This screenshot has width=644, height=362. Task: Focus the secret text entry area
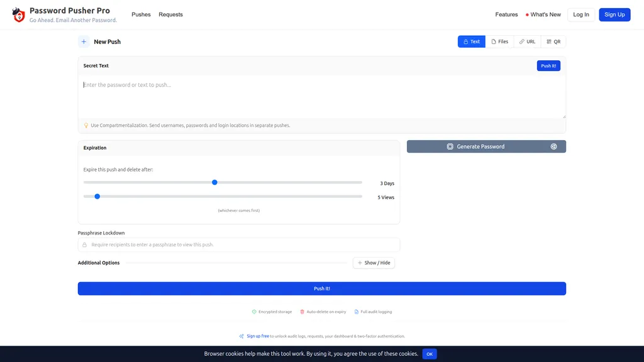(x=321, y=97)
